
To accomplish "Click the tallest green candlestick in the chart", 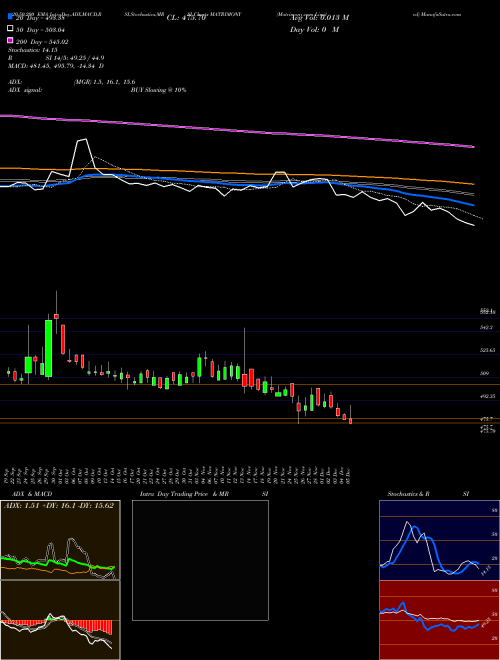I will [x=49, y=349].
